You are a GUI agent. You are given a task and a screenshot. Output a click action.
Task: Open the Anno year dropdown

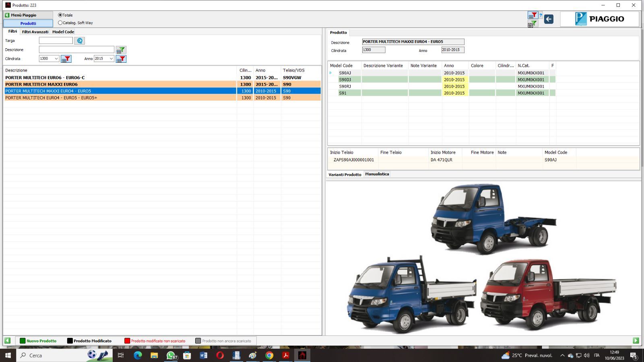(x=111, y=59)
